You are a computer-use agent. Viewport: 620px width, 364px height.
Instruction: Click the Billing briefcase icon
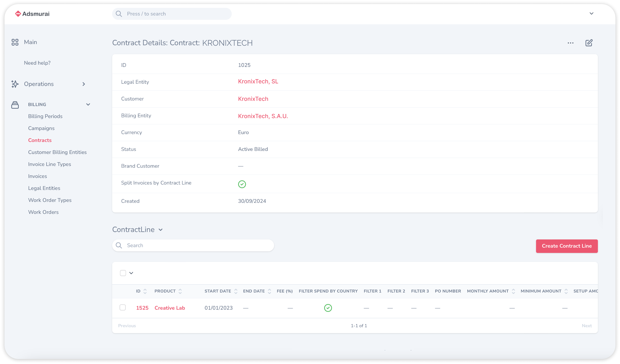point(15,104)
